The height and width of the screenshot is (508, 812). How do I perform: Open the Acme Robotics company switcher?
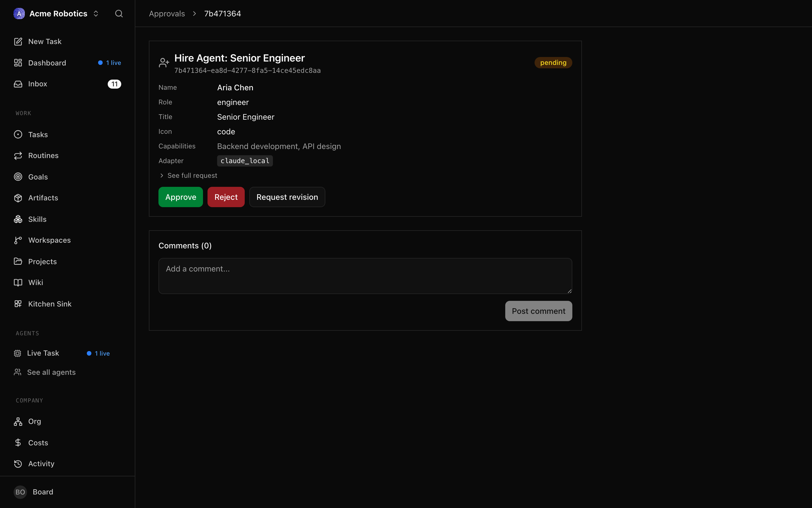point(56,14)
